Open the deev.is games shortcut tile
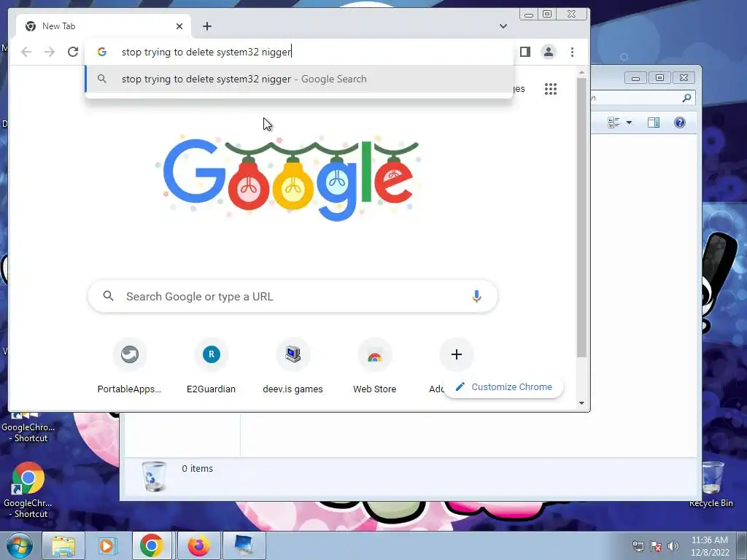Viewport: 747px width, 560px height. click(293, 367)
